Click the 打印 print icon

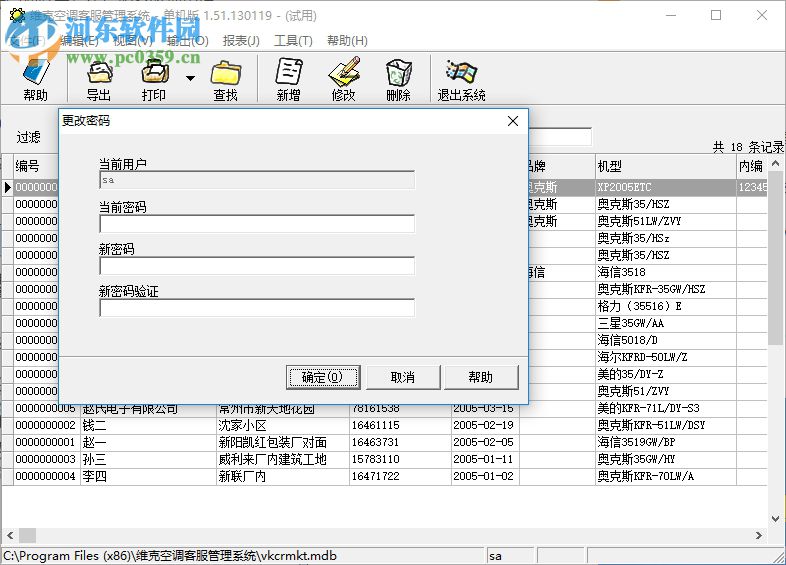click(154, 79)
